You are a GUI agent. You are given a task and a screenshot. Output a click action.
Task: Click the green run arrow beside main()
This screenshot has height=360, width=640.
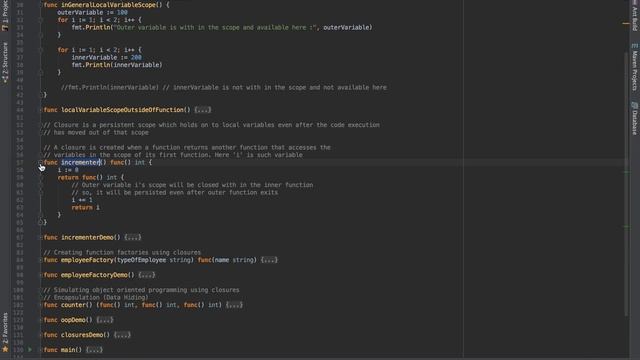point(30,350)
